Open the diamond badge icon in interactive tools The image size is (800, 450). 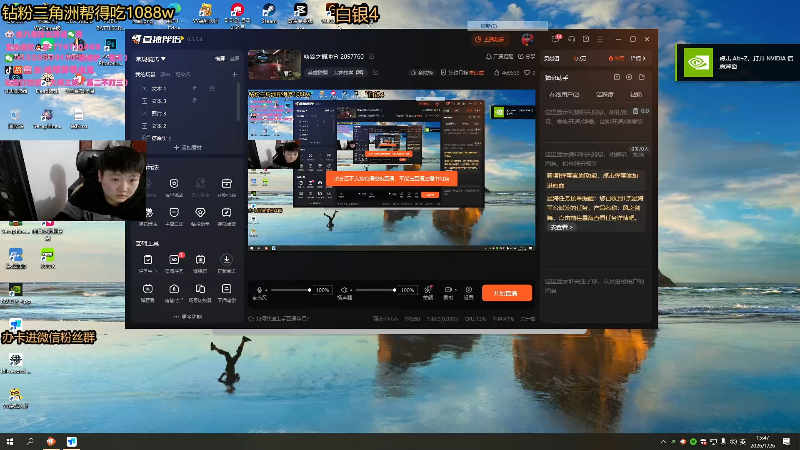[x=200, y=212]
